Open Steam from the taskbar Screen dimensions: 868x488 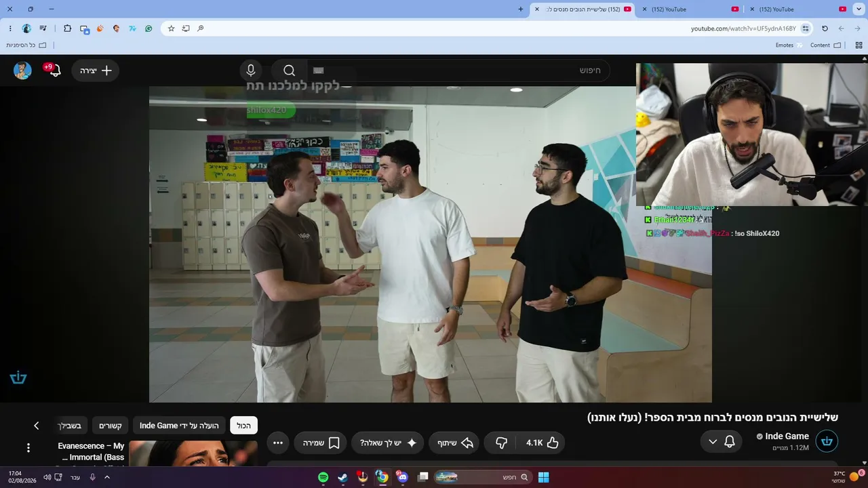(343, 477)
